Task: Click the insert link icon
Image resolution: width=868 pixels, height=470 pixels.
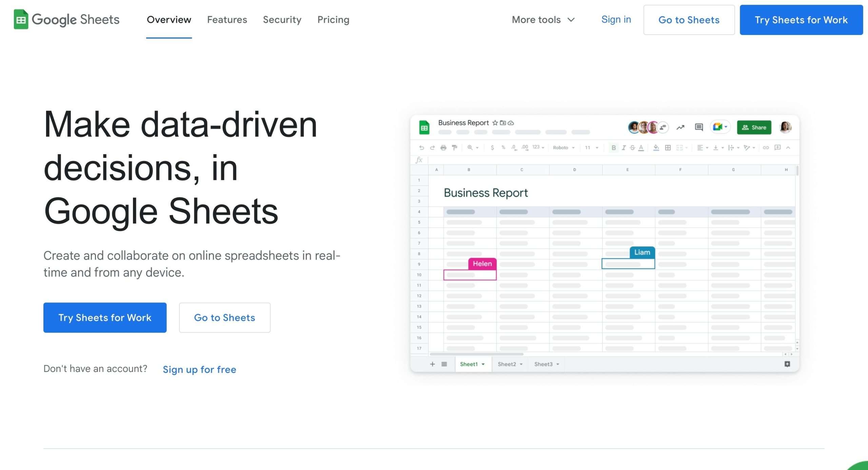Action: [x=766, y=148]
